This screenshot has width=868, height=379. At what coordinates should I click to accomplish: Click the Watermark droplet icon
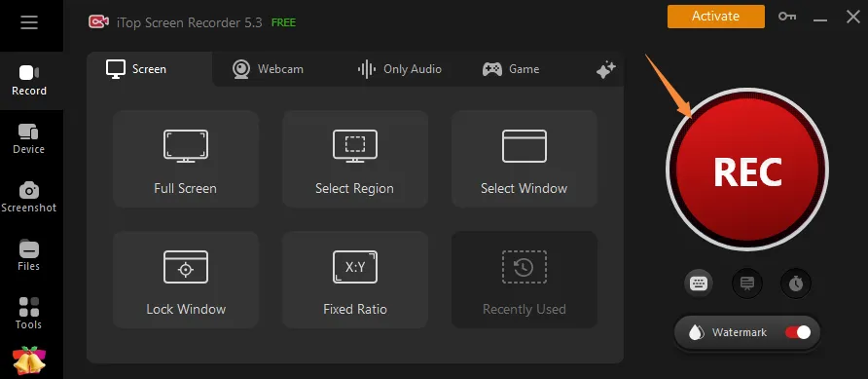(x=696, y=332)
